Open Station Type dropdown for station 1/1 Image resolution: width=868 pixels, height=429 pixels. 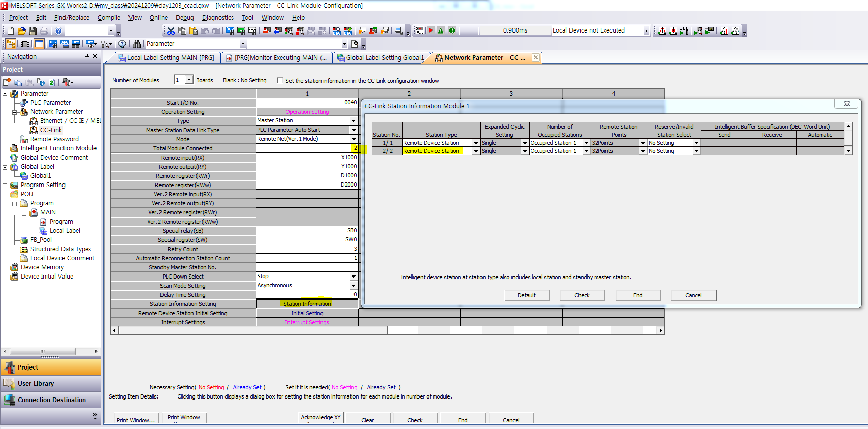476,143
